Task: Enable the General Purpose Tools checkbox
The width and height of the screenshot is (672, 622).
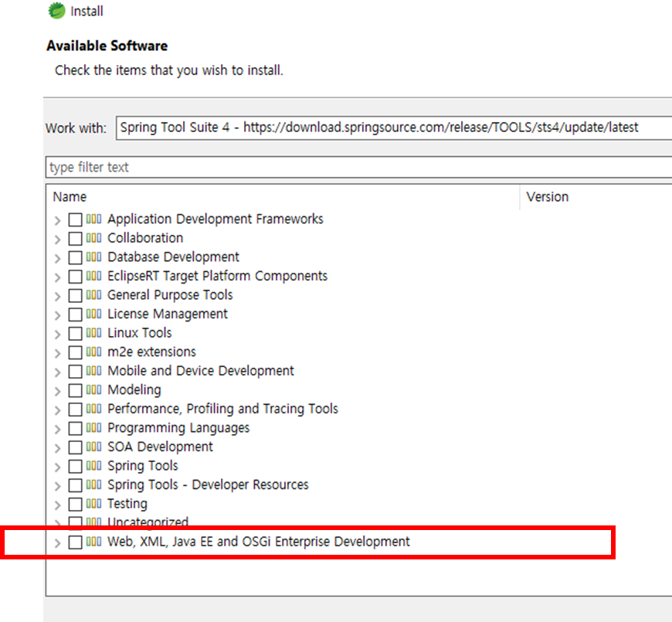Action: 75,295
